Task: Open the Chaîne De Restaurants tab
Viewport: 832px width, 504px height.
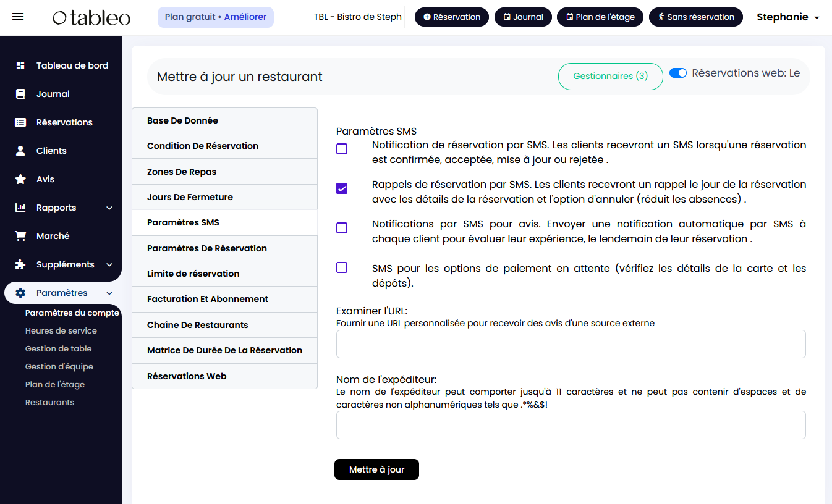Action: coord(224,325)
